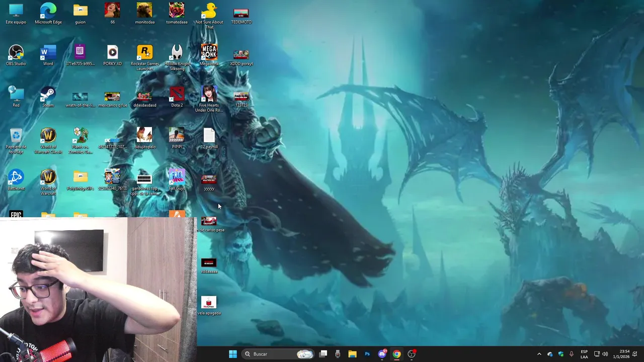This screenshot has width=644, height=362.
Task: Open Windows Security shield tray icon
Action: (560, 354)
